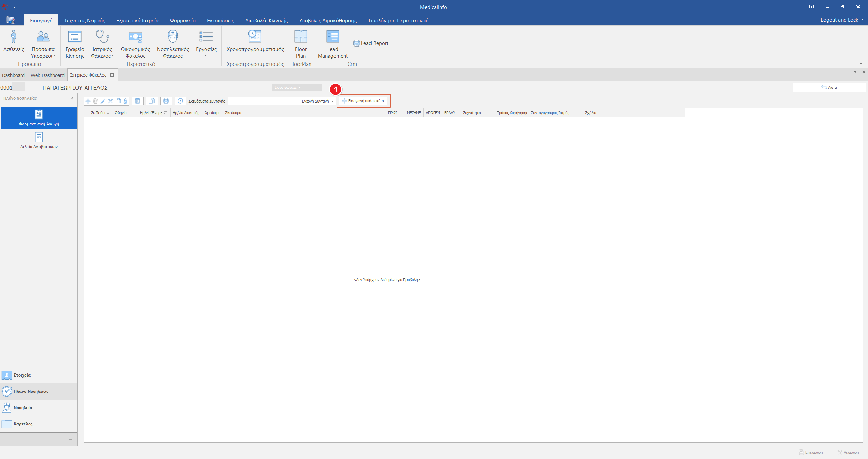Expand the Ενεργή Συνταγή dropdown

tap(332, 101)
